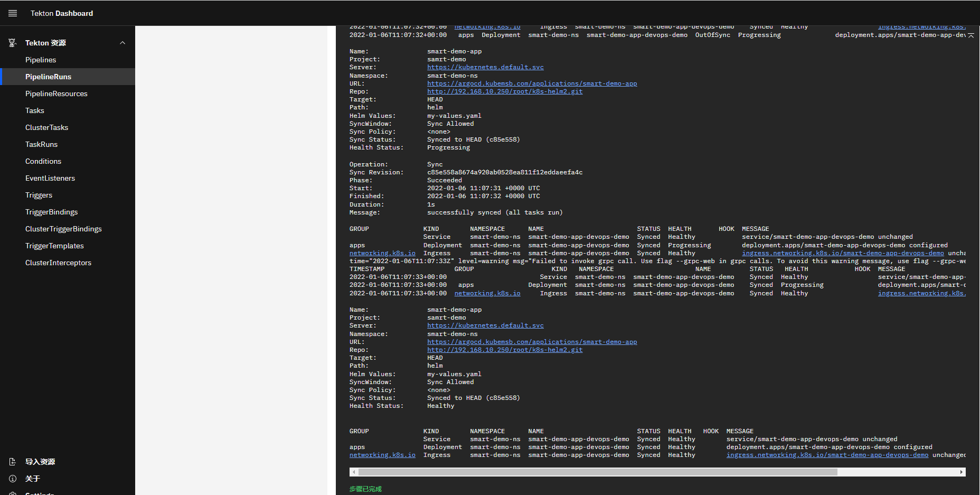Select PipelineRuns in the sidebar
Viewport: 980px width, 495px height.
click(x=68, y=77)
